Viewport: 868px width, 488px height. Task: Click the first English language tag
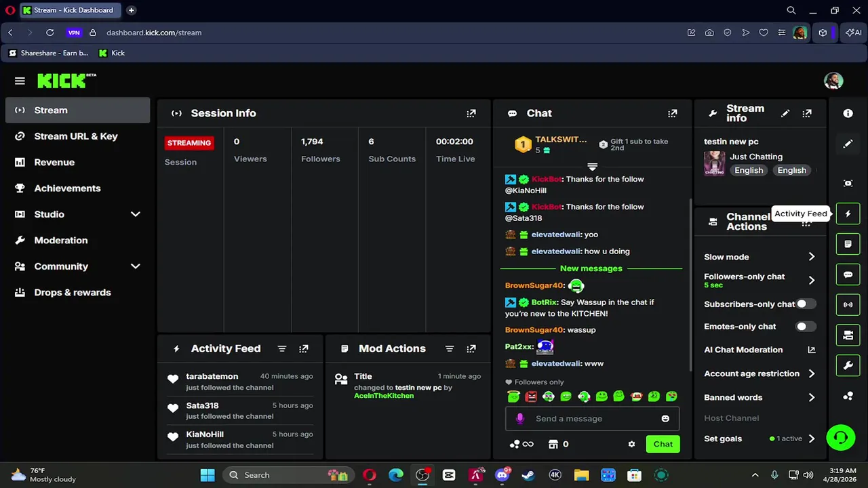pyautogui.click(x=749, y=170)
